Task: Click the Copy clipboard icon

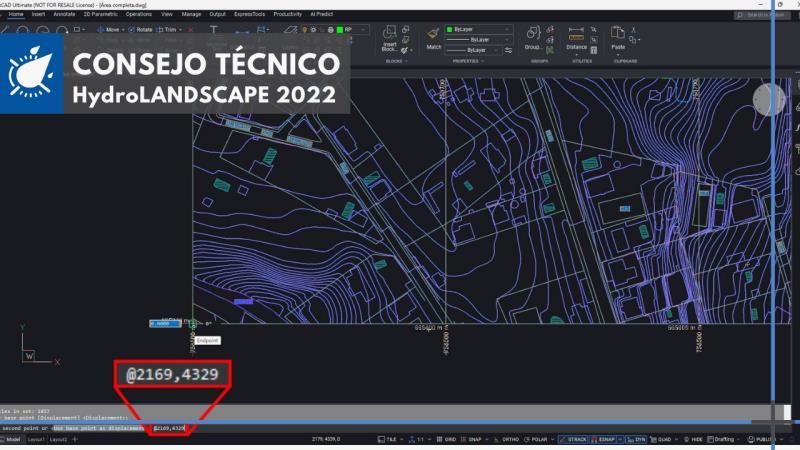Action: pos(633,39)
